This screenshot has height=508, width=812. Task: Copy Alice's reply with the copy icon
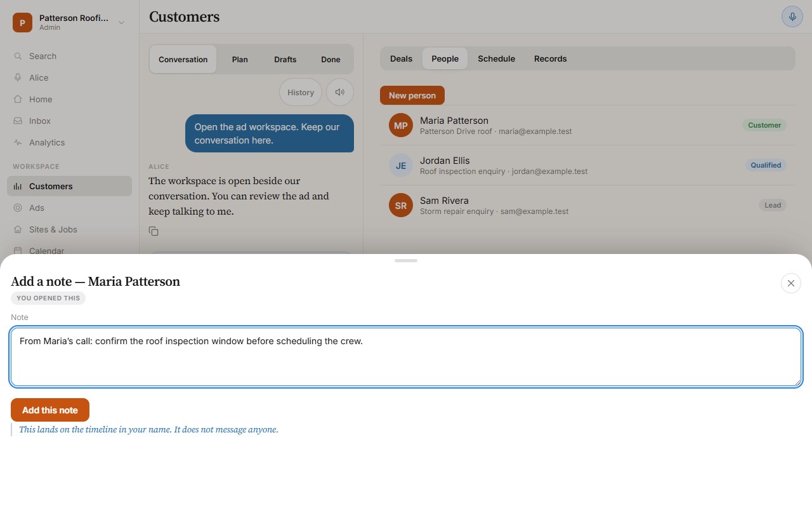coord(154,231)
